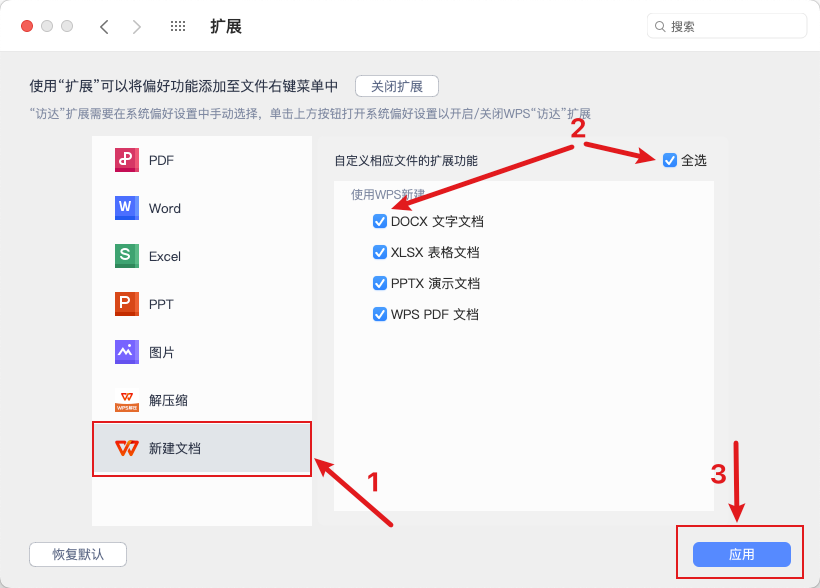
Task: Select 解压缩 label in category list
Action: click(x=168, y=401)
